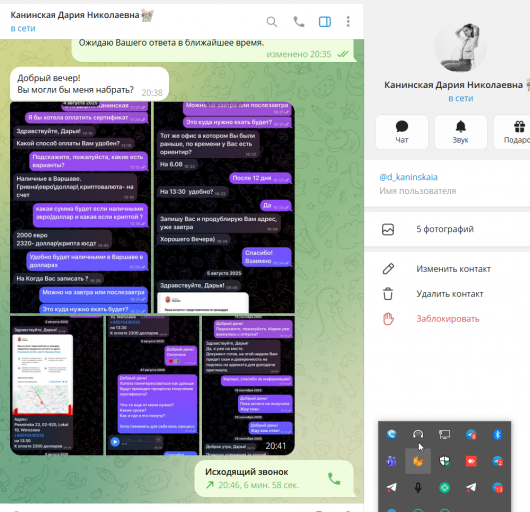Image resolution: width=530 pixels, height=512 pixels.
Task: Open screenshot photo with 'Я бы хотела оплатить сертификат'
Action: [80, 208]
